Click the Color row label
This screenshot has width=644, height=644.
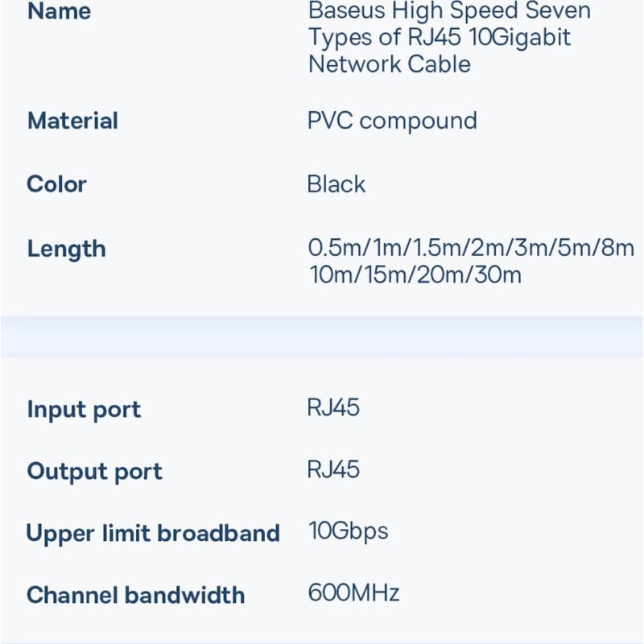point(56,184)
